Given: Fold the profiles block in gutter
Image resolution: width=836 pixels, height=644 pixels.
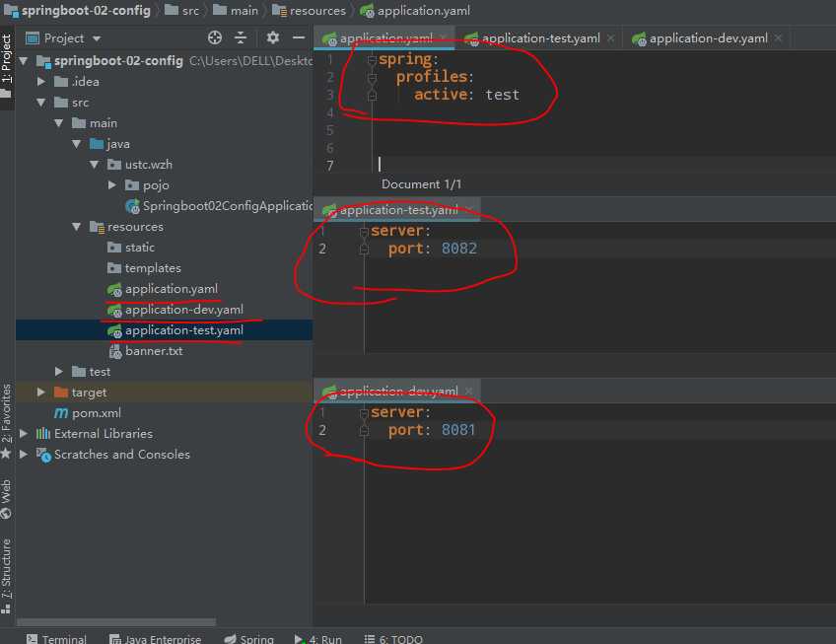Looking at the screenshot, I should point(372,78).
